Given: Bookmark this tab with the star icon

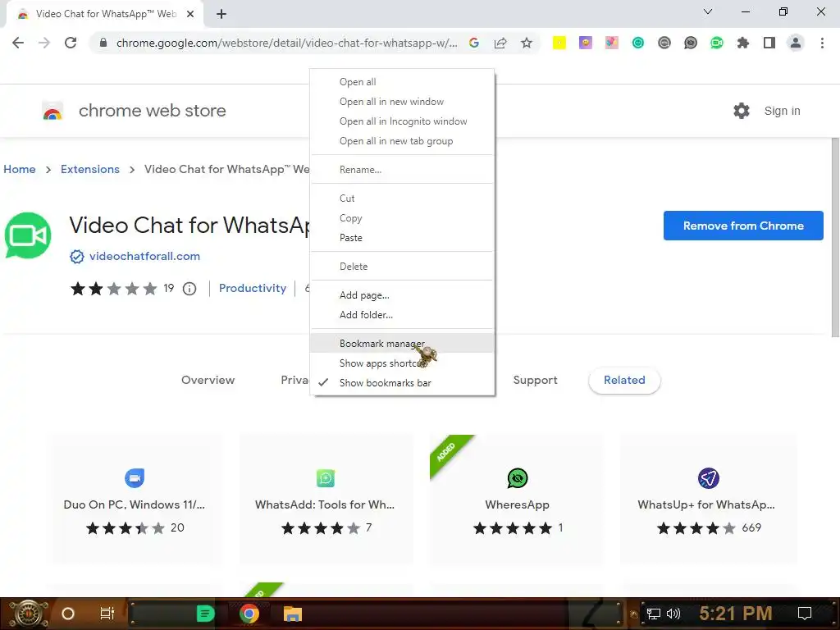Looking at the screenshot, I should 527,43.
